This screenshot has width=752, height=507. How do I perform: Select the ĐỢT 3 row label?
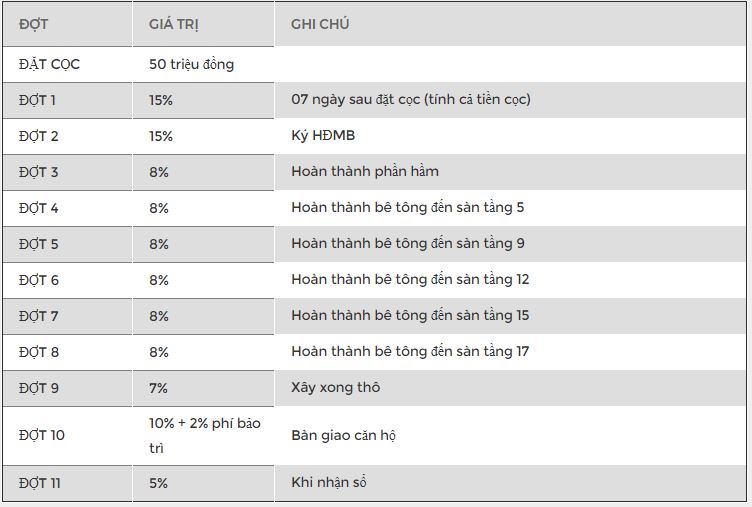pos(39,172)
